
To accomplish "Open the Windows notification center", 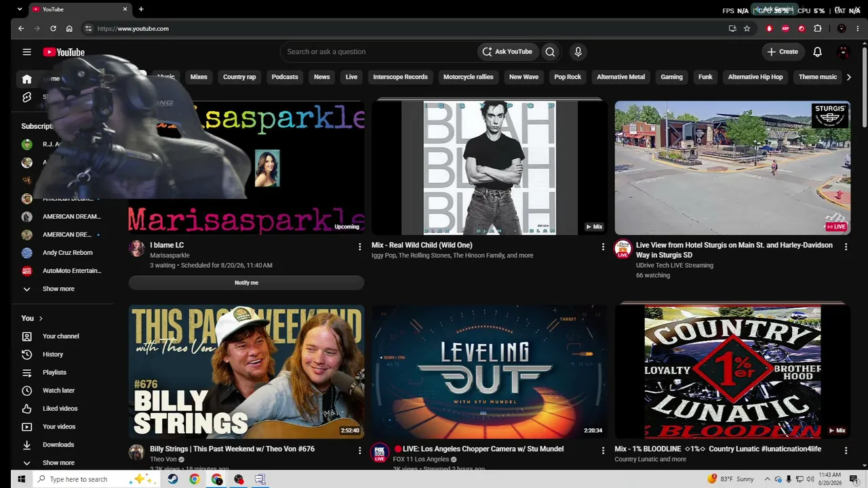I will 854,479.
